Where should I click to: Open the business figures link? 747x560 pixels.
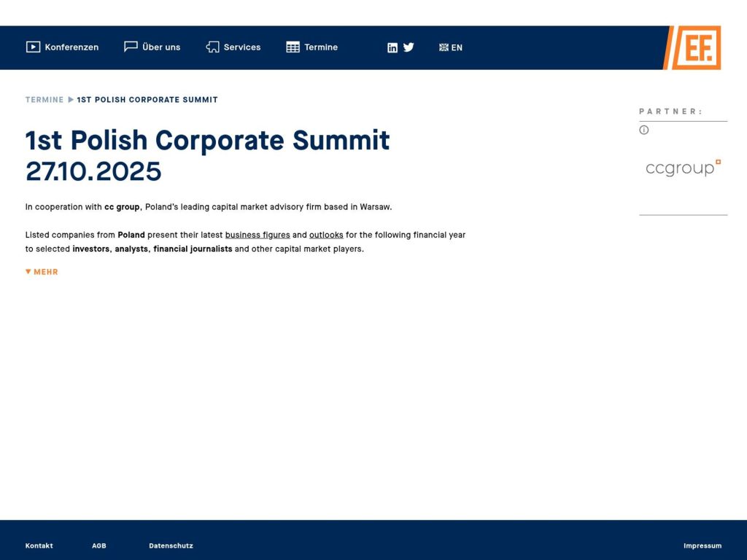click(258, 235)
